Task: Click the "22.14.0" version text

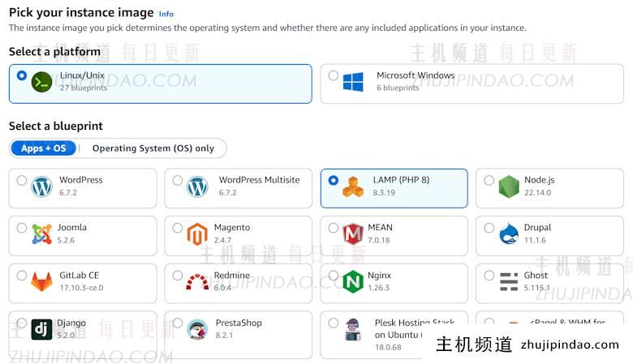Action: click(x=537, y=193)
